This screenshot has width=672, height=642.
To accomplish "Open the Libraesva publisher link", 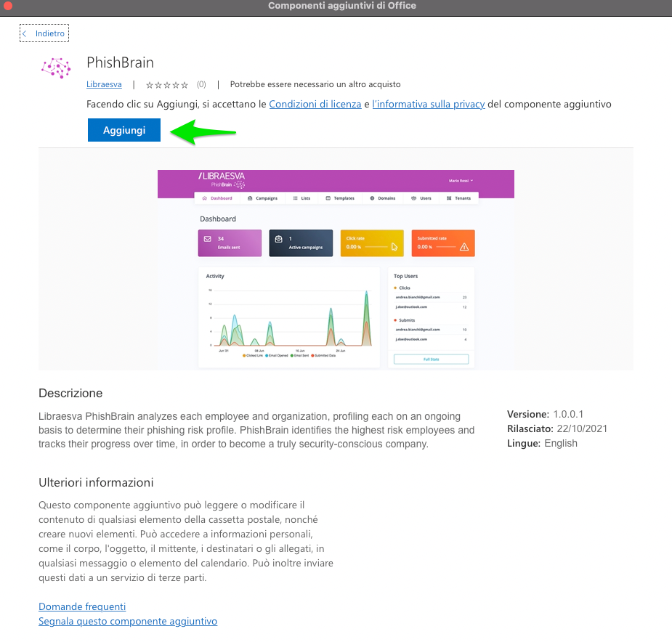I will point(104,84).
